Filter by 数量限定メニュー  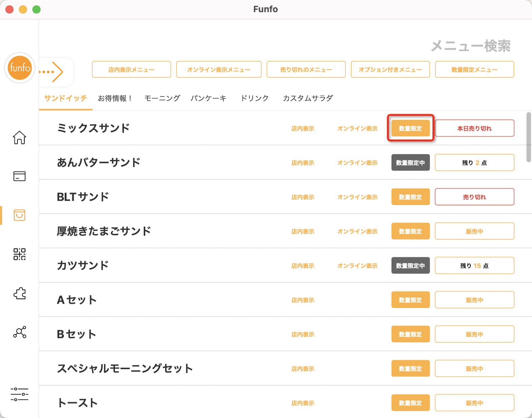474,70
